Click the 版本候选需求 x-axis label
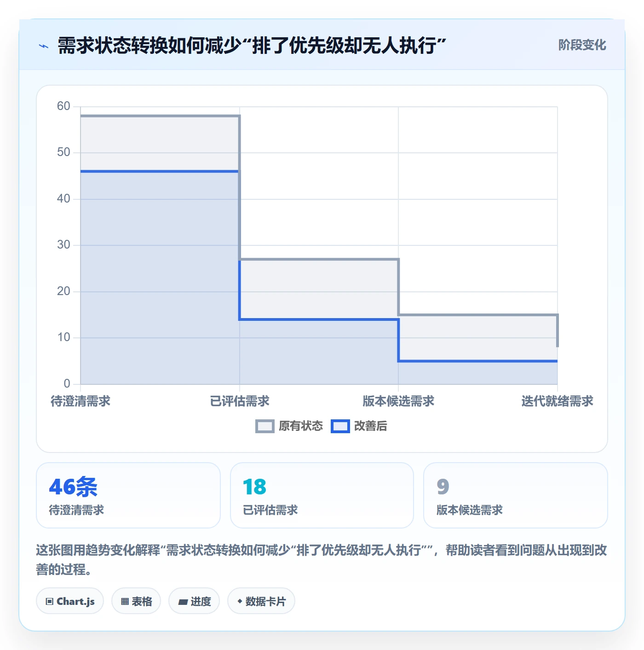644x650 pixels. 398,401
